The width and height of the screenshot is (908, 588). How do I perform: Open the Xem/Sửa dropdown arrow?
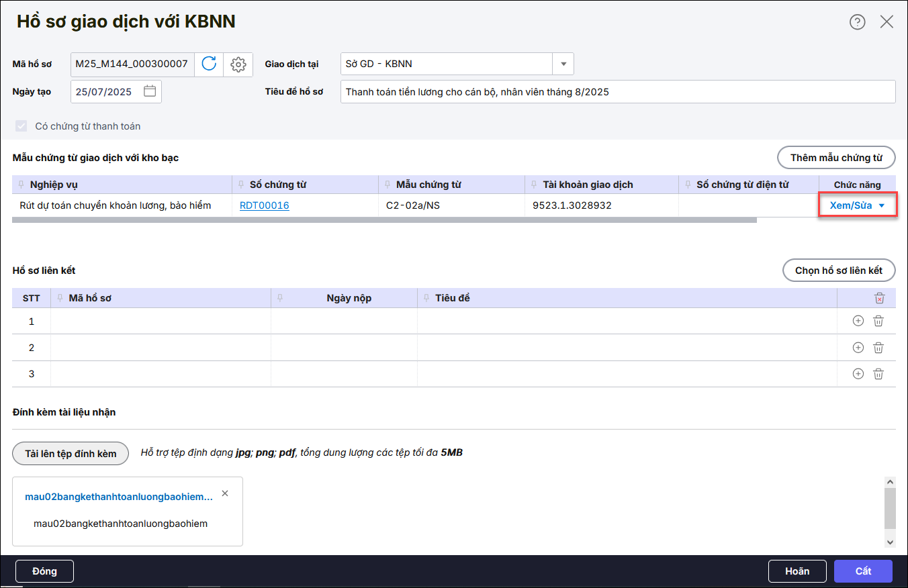pos(882,206)
